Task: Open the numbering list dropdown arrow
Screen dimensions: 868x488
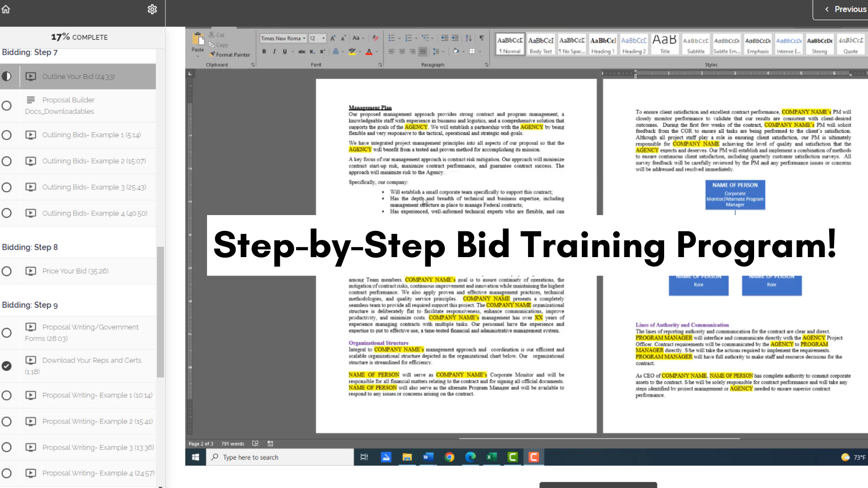Action: pos(416,38)
